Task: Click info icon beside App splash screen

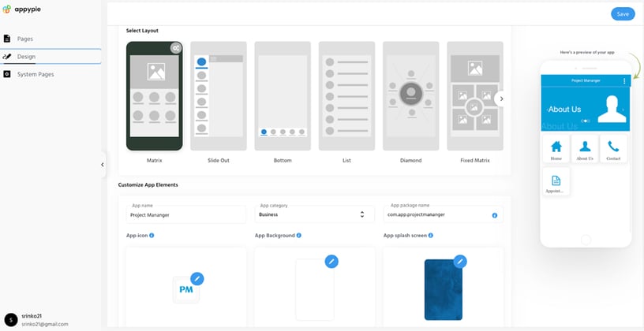Action: [430, 236]
